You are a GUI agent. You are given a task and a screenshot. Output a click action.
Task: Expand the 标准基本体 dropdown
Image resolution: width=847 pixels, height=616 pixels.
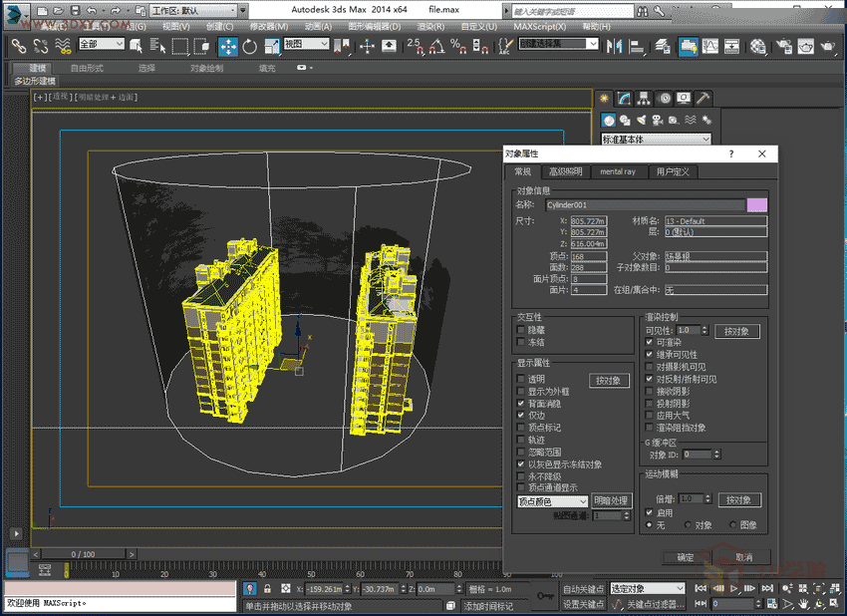pos(656,140)
